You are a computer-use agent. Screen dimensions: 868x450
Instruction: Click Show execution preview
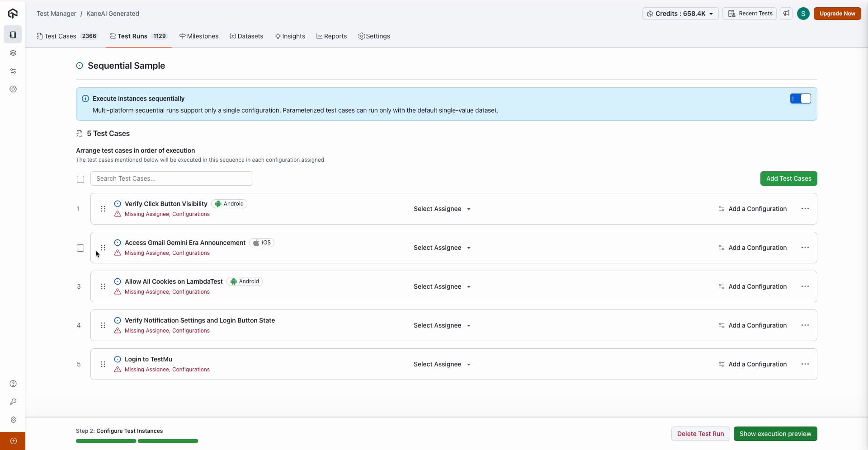coord(776,434)
